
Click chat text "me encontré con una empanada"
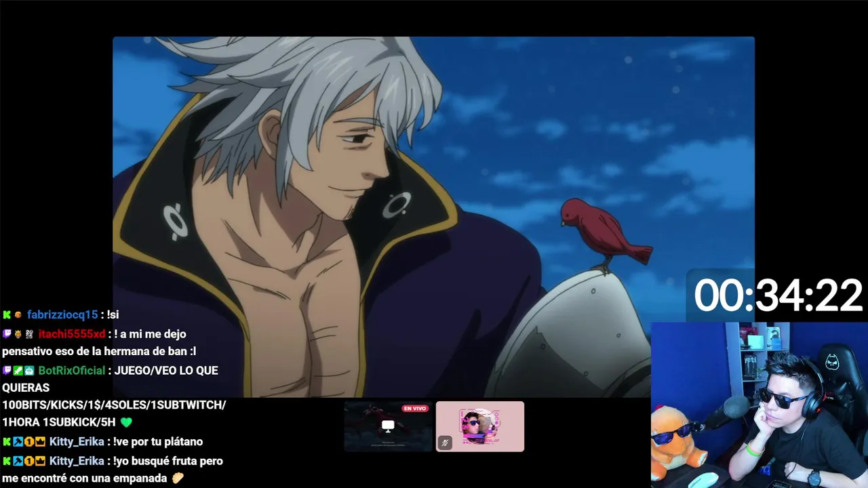pyautogui.click(x=85, y=478)
